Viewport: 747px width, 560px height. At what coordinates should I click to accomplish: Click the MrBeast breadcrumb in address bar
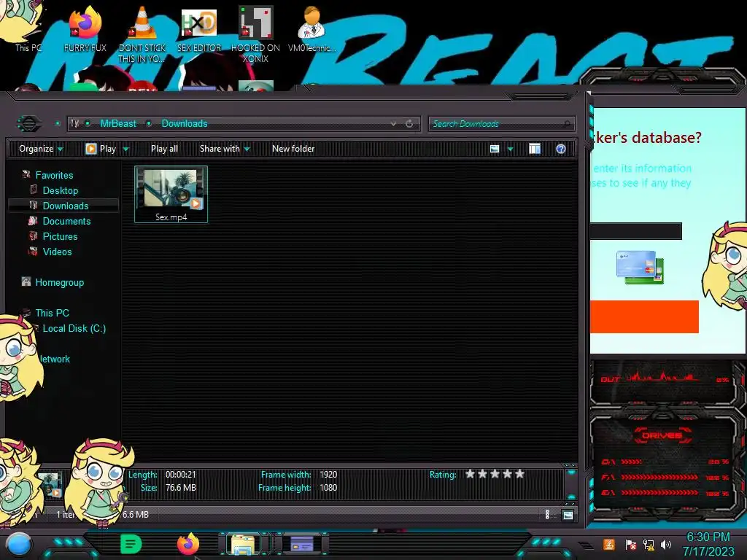(118, 123)
